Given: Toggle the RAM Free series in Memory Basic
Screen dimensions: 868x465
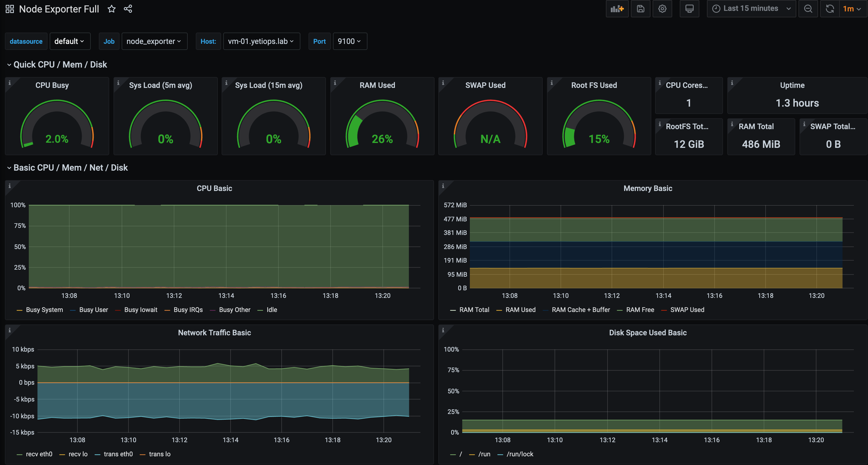Looking at the screenshot, I should tap(640, 310).
